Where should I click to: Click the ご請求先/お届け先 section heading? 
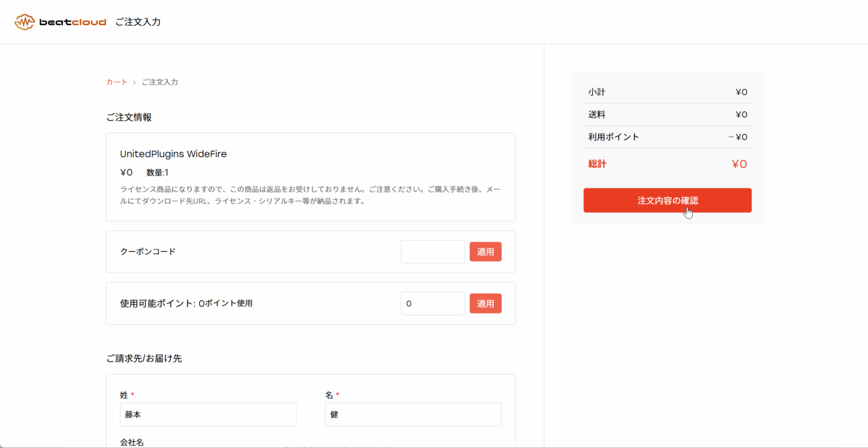[x=144, y=359]
